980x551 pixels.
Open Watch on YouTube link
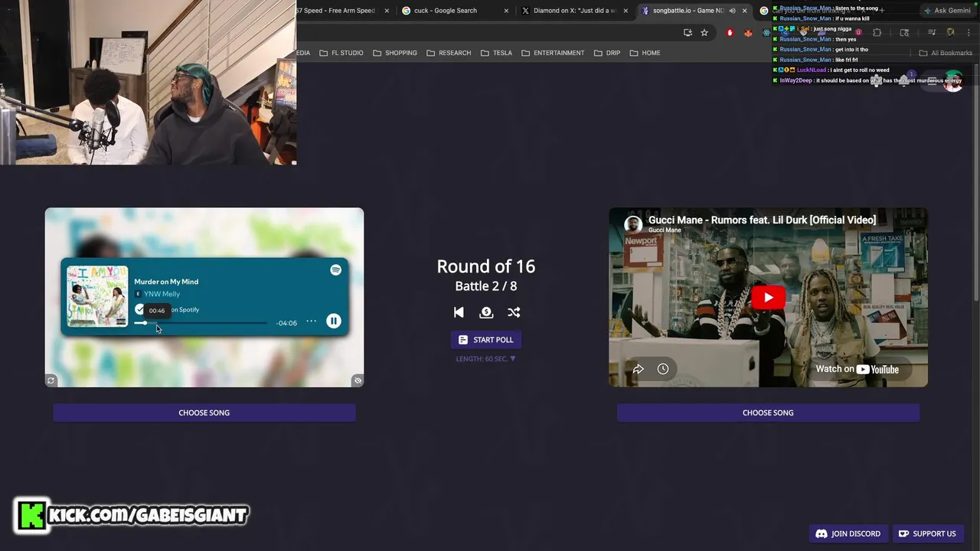[857, 369]
